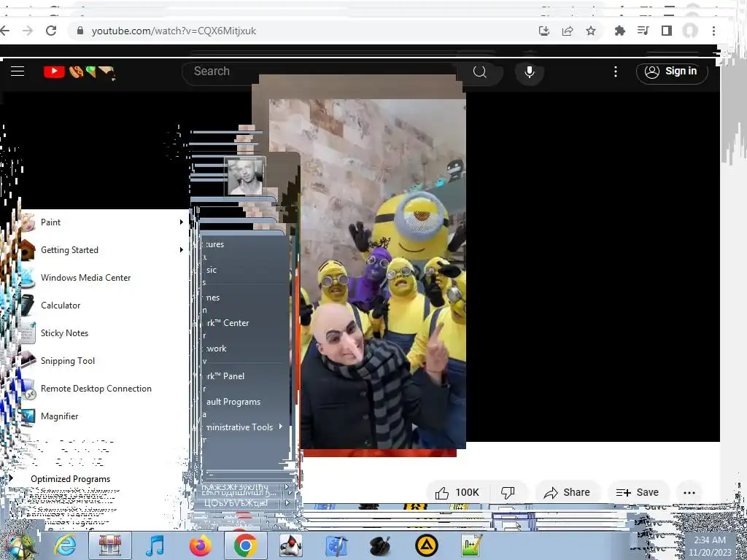Open more actions ellipsis beside Save
This screenshot has width=747, height=560.
point(689,493)
